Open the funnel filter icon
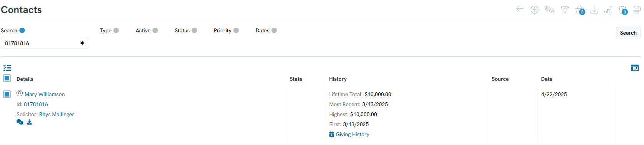 coord(565,10)
